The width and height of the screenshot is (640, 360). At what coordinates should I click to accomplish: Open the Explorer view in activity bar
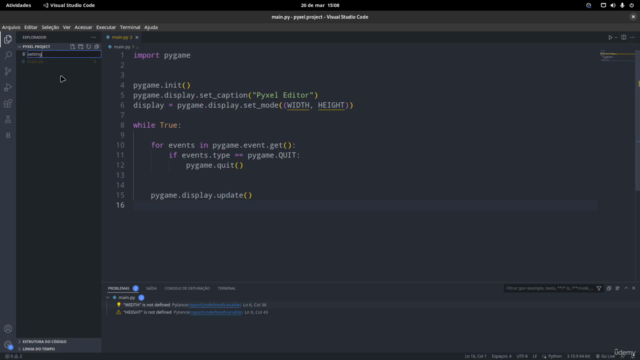tap(8, 39)
